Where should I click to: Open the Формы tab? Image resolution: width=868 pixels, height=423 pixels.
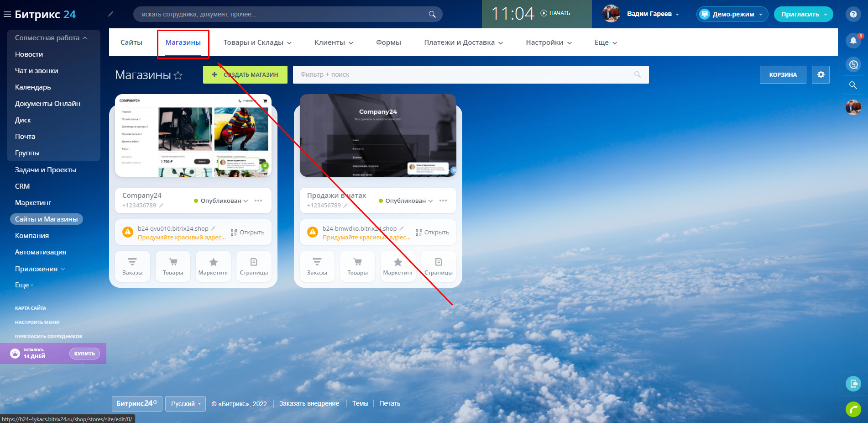[388, 42]
